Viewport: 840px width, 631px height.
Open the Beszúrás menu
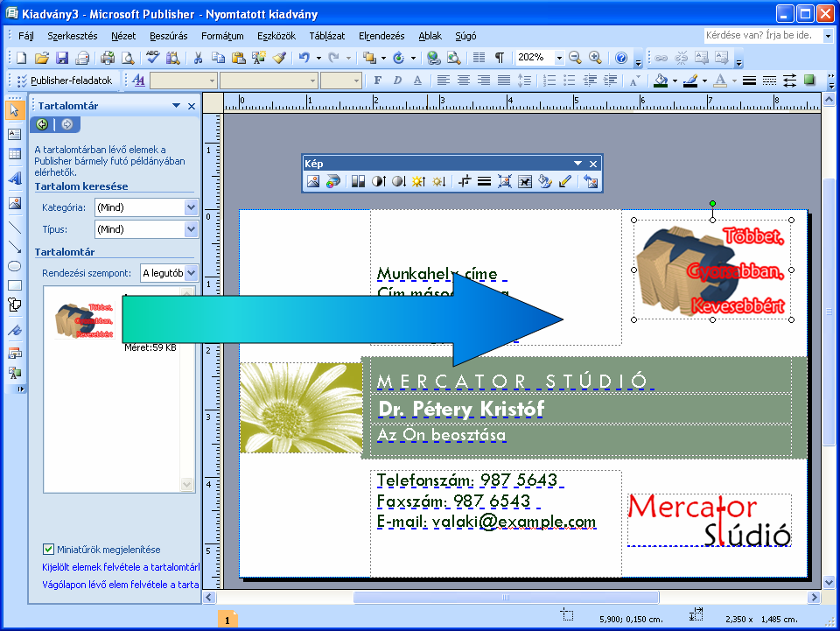(169, 36)
